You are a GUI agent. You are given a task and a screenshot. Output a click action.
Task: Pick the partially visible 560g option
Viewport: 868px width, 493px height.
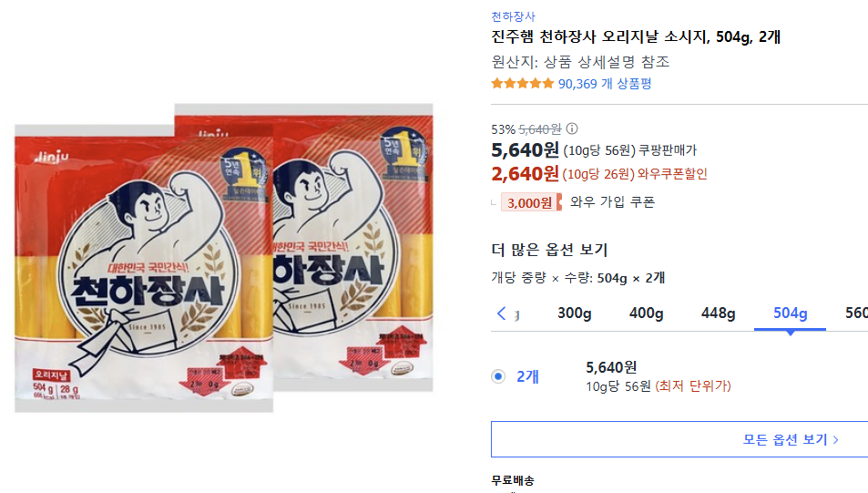(x=856, y=313)
